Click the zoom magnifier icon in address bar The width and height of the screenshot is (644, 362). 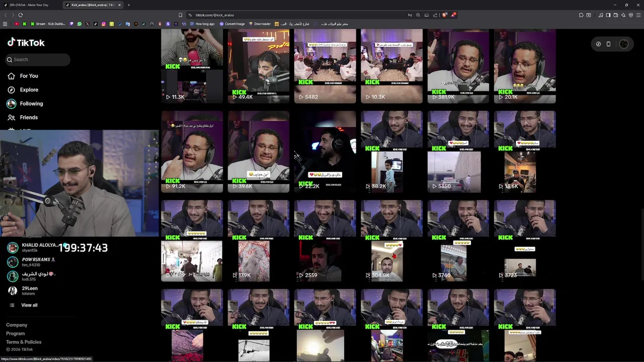tap(418, 15)
